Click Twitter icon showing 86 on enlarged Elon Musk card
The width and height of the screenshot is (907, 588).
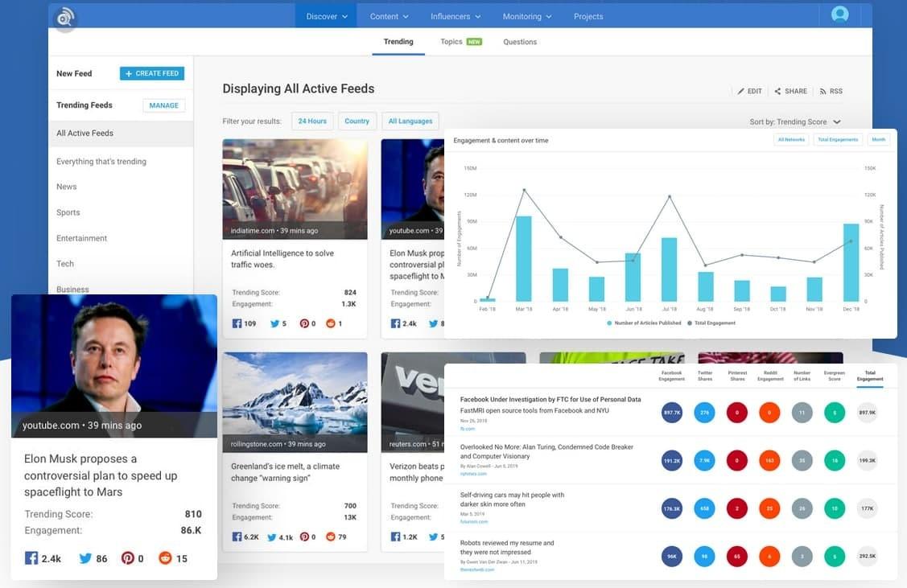(85, 558)
